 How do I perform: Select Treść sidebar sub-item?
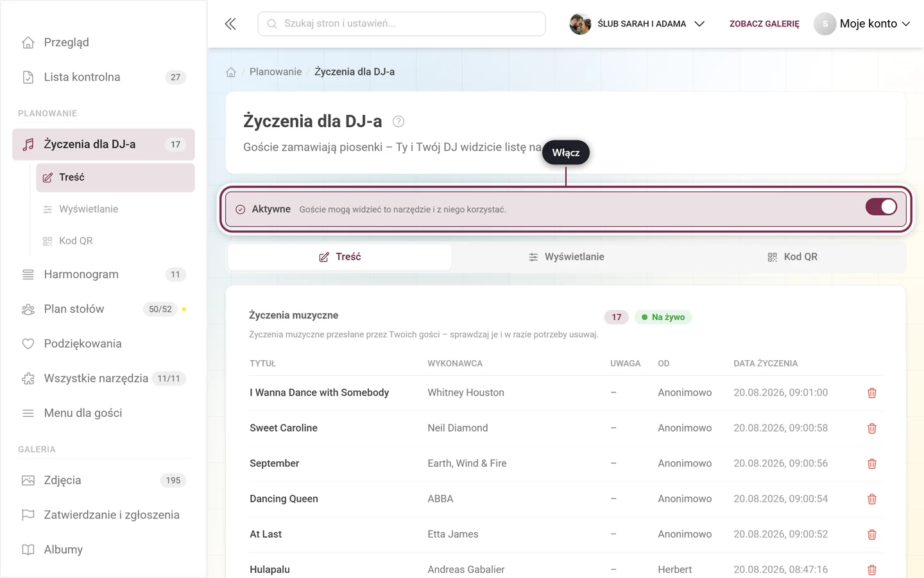pos(116,177)
